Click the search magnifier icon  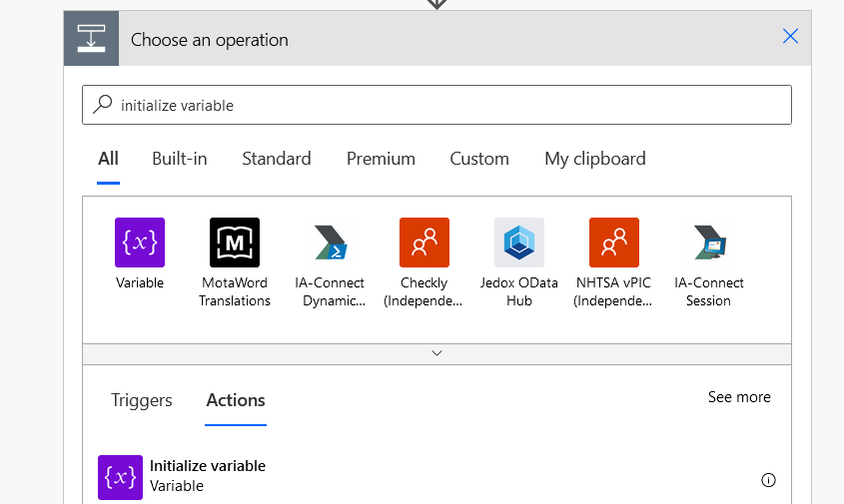(102, 105)
